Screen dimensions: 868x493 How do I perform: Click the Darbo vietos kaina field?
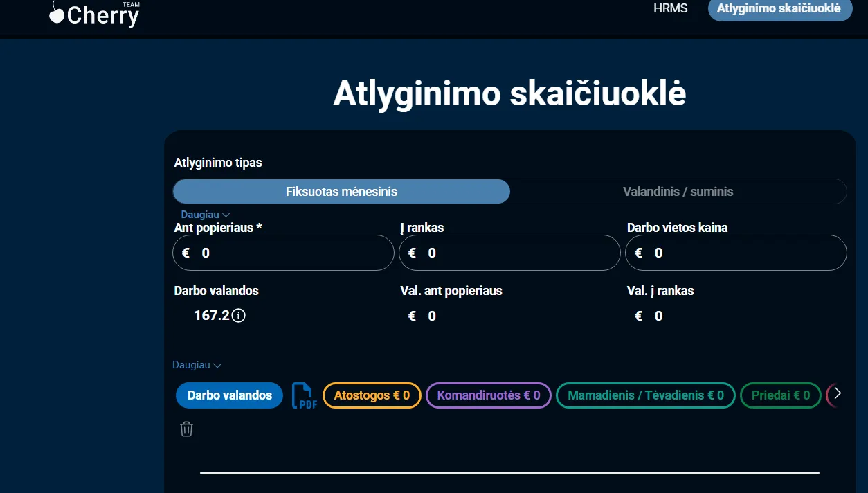pos(736,253)
